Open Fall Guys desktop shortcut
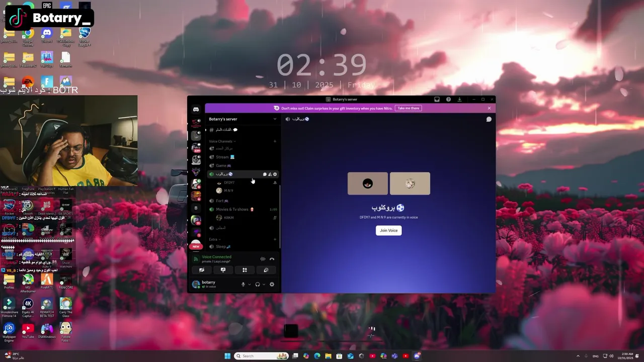 (47, 59)
